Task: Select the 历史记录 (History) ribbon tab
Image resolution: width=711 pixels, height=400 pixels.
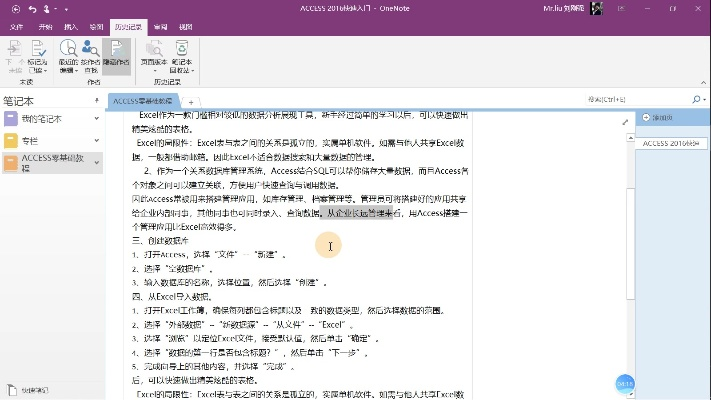Action: click(x=128, y=27)
